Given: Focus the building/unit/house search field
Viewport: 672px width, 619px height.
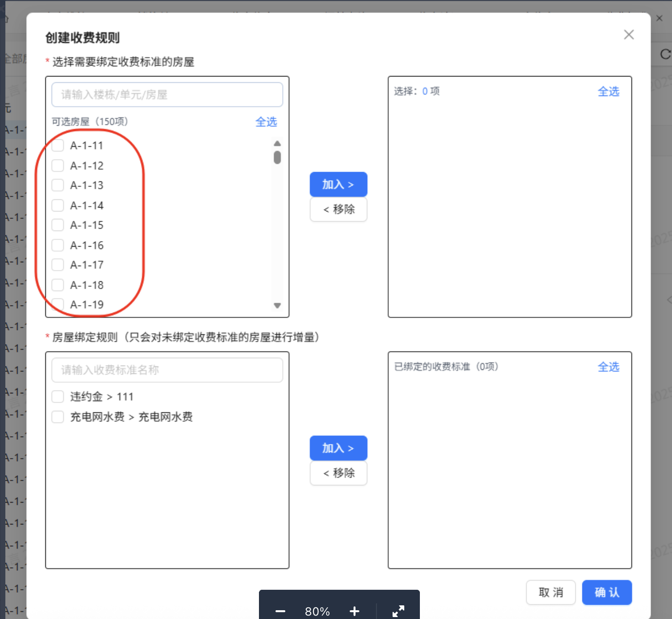Looking at the screenshot, I should click(x=167, y=95).
